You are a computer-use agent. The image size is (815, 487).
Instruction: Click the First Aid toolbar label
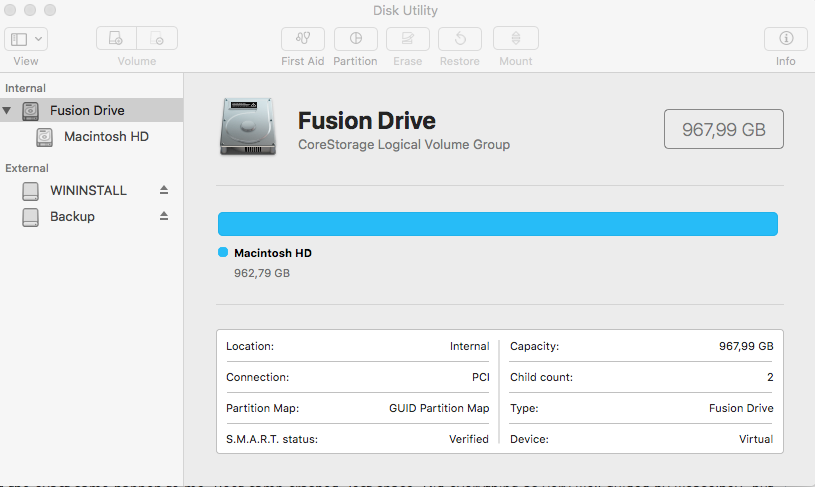(303, 61)
